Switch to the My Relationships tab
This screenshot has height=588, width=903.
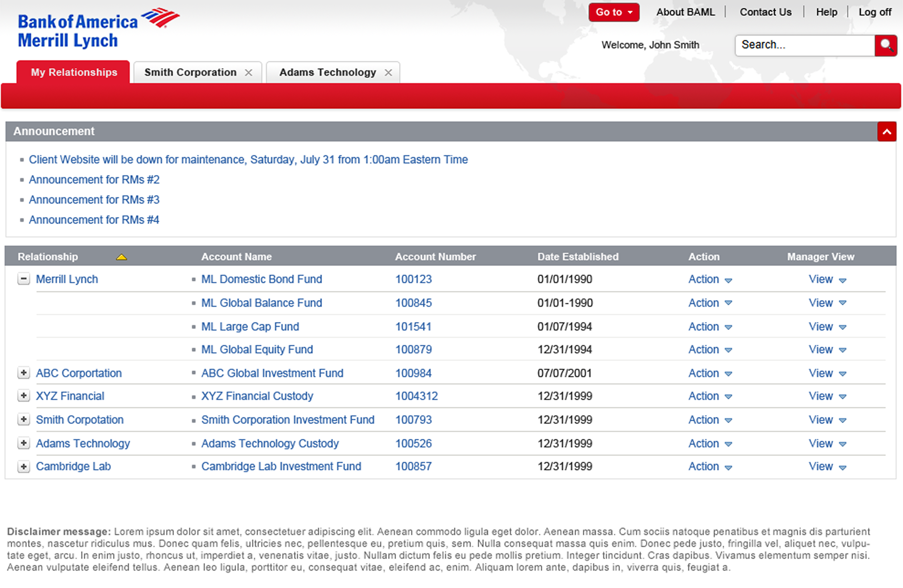pos(74,72)
